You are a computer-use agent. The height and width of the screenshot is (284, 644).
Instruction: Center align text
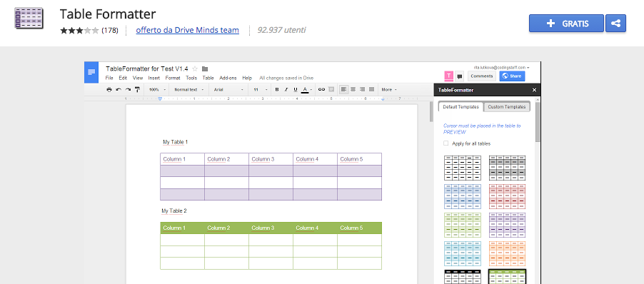[353, 89]
